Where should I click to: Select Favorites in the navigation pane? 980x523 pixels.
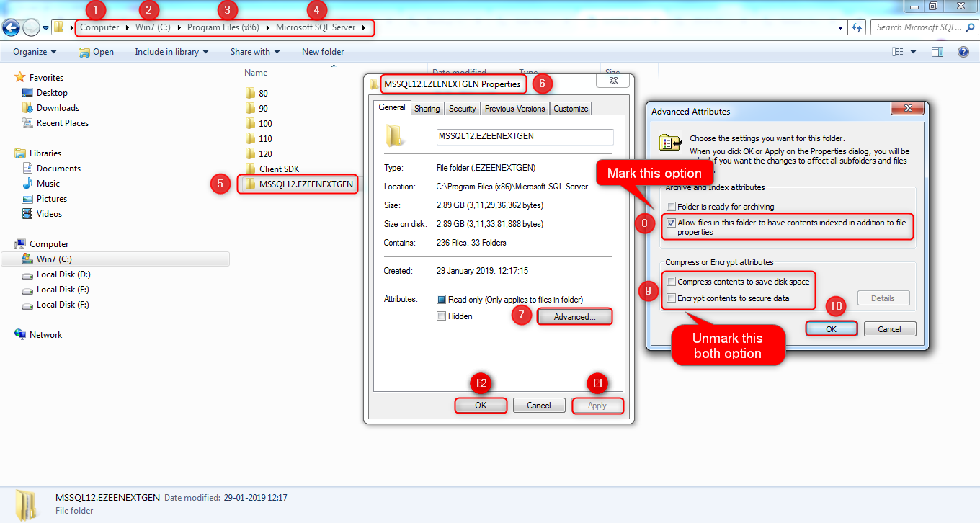46,78
